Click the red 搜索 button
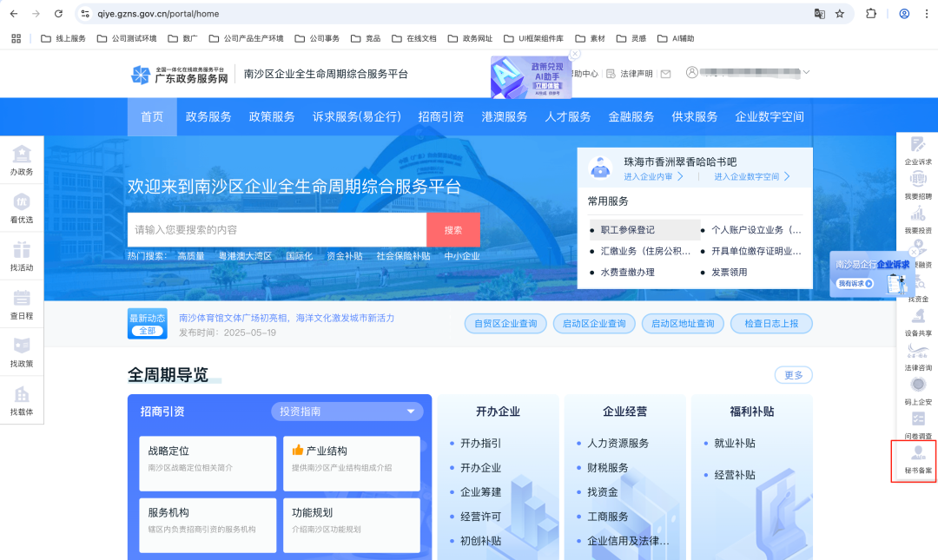This screenshot has height=560, width=938. [x=453, y=229]
